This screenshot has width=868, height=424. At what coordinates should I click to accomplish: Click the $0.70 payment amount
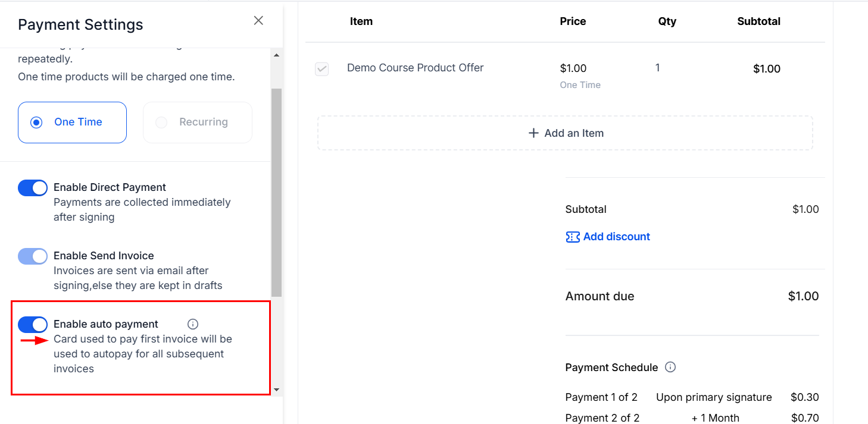pos(805,418)
